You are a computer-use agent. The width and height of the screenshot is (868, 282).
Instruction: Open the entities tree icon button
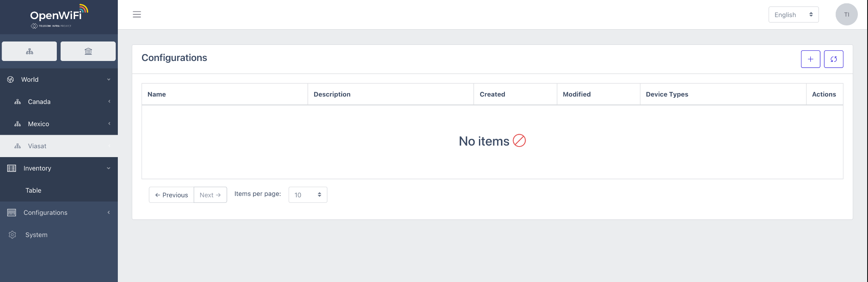coord(29,51)
